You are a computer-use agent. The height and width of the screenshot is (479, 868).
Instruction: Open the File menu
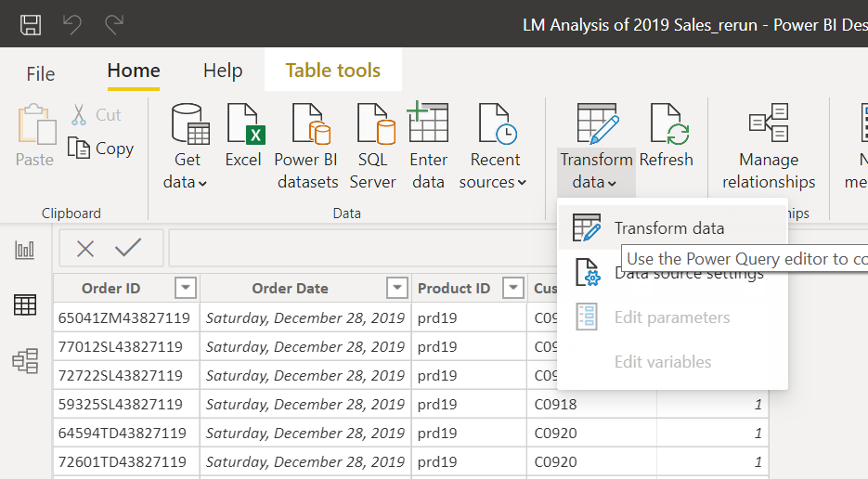[x=41, y=72]
